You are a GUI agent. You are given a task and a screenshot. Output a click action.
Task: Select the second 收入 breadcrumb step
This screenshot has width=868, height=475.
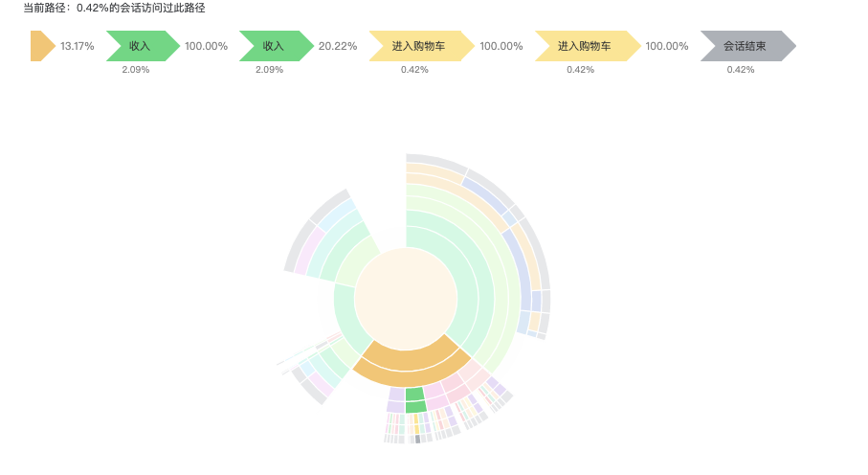pos(275,46)
